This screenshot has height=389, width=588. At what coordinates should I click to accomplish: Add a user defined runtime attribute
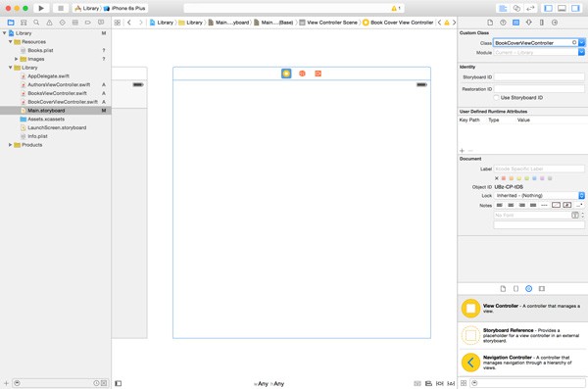pyautogui.click(x=462, y=151)
